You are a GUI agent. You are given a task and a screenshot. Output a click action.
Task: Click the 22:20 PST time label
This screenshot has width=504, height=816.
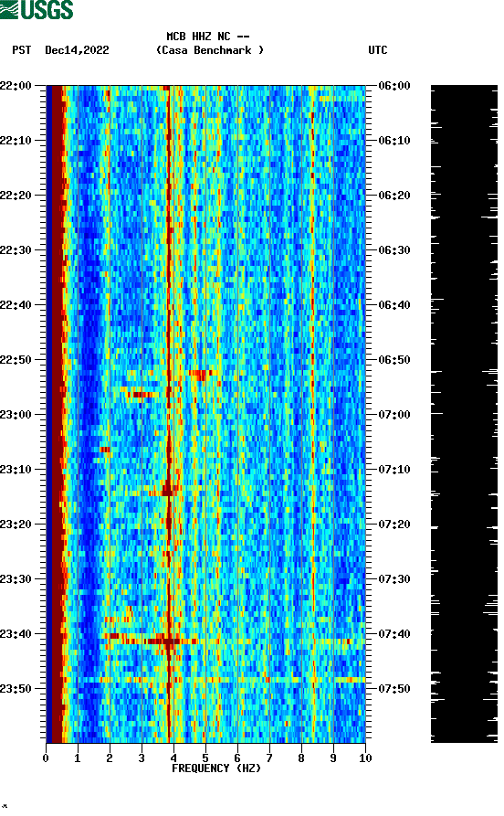click(x=16, y=196)
